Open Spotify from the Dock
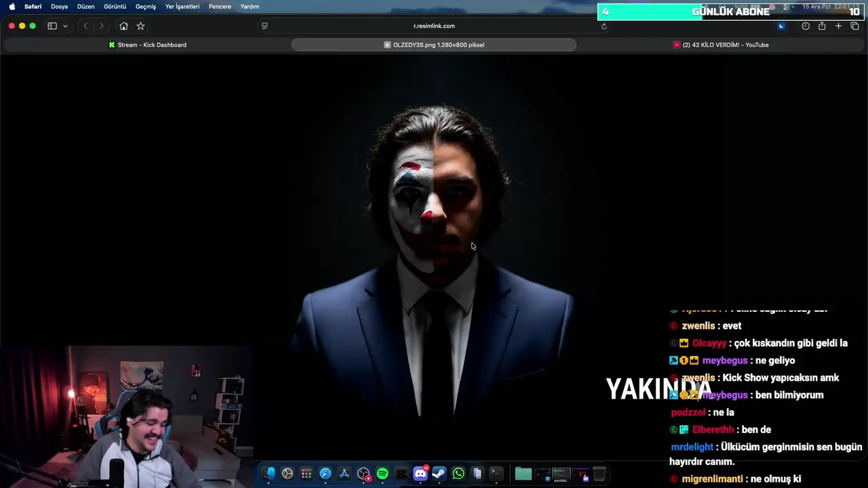868x488 pixels. (x=382, y=474)
